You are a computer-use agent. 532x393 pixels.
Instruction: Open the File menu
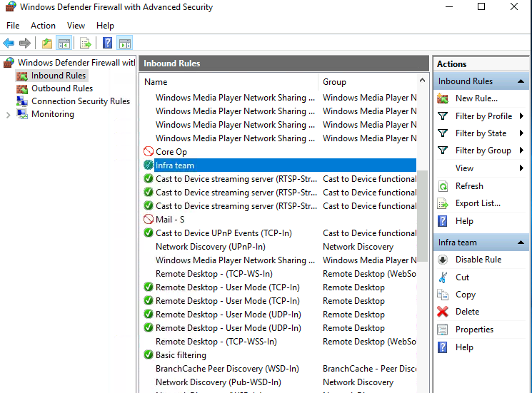point(13,26)
